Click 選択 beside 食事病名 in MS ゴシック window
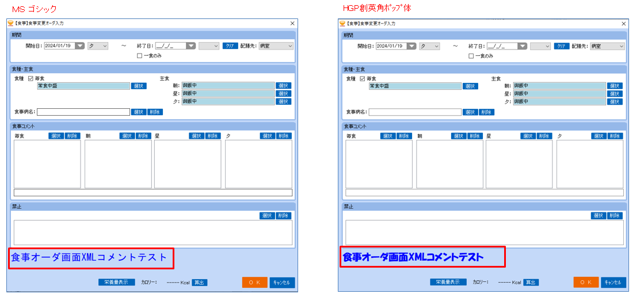This screenshot has height=301, width=644. tap(139, 112)
